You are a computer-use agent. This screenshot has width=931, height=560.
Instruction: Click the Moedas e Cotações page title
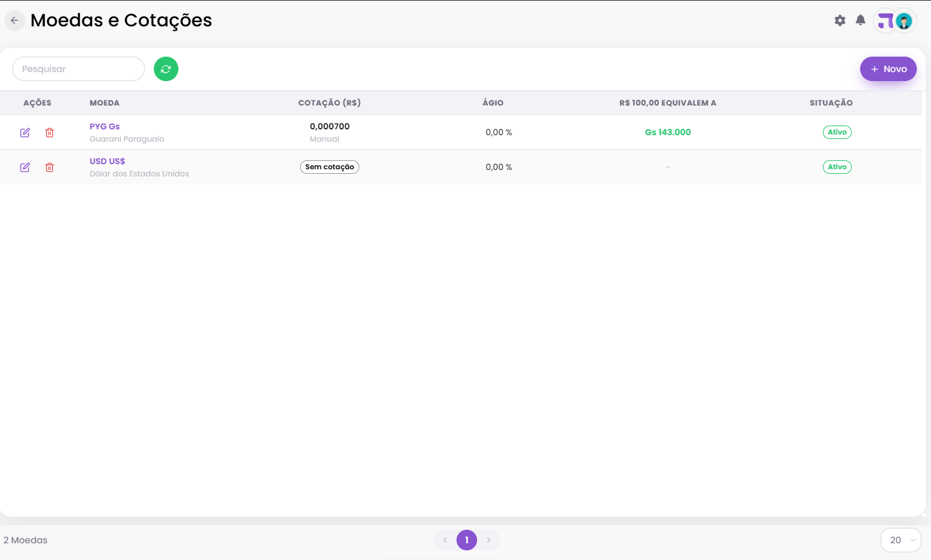coord(121,21)
